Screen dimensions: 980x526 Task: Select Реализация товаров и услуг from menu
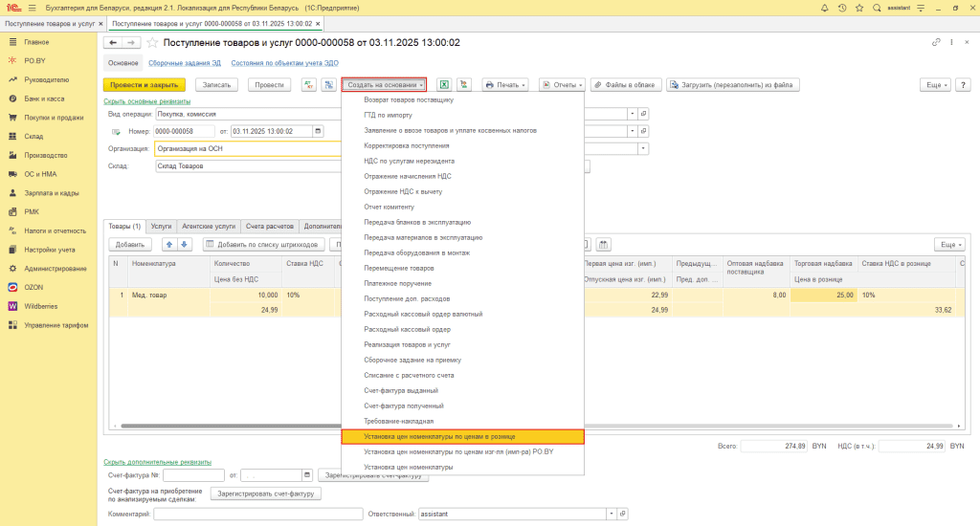[408, 344]
